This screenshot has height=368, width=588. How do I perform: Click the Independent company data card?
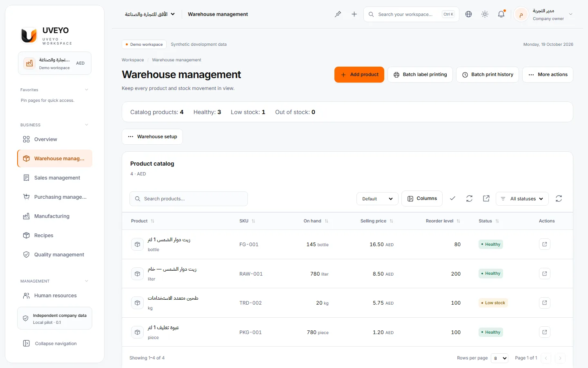[55, 319]
